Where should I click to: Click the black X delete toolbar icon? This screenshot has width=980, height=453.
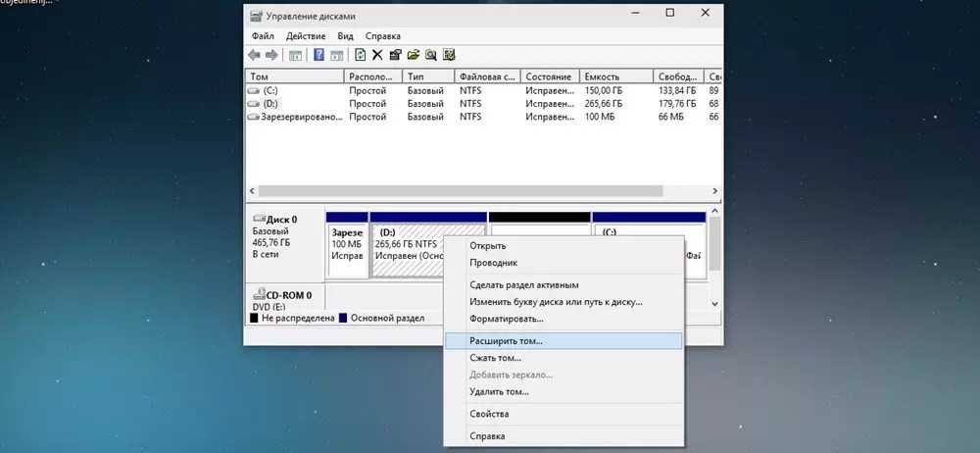coord(377,55)
